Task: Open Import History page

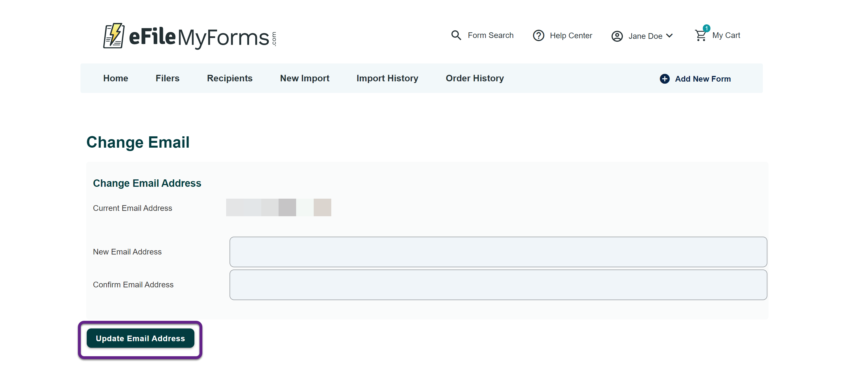Action: coord(387,78)
